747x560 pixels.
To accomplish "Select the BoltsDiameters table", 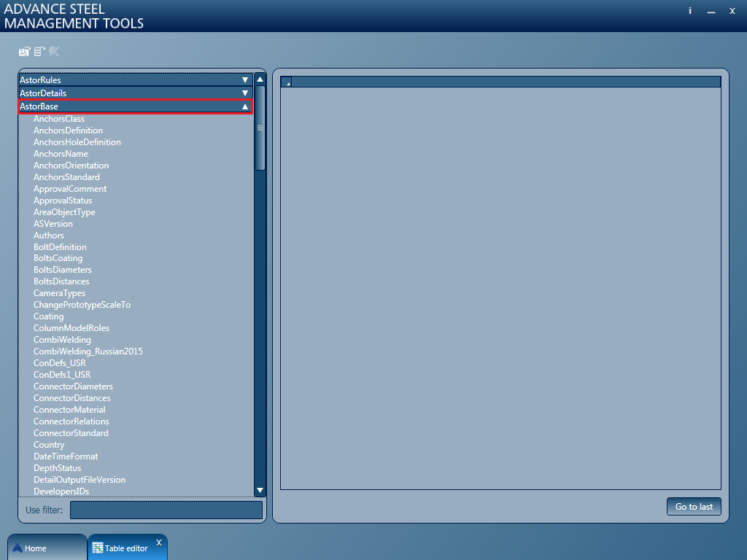I will coord(63,270).
